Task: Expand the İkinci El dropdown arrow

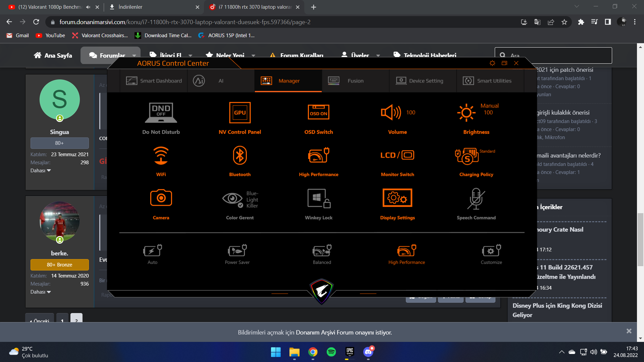Action: point(190,56)
